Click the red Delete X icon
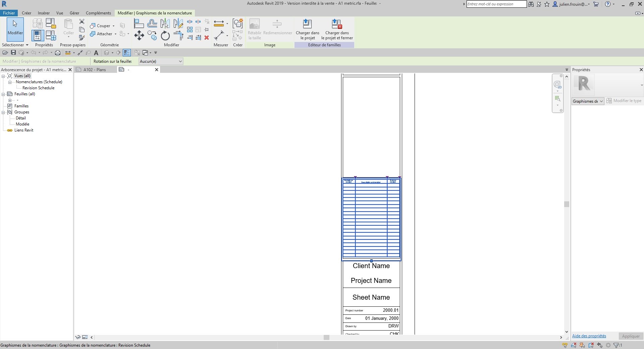Image resolution: width=644 pixels, height=349 pixels. point(207,38)
